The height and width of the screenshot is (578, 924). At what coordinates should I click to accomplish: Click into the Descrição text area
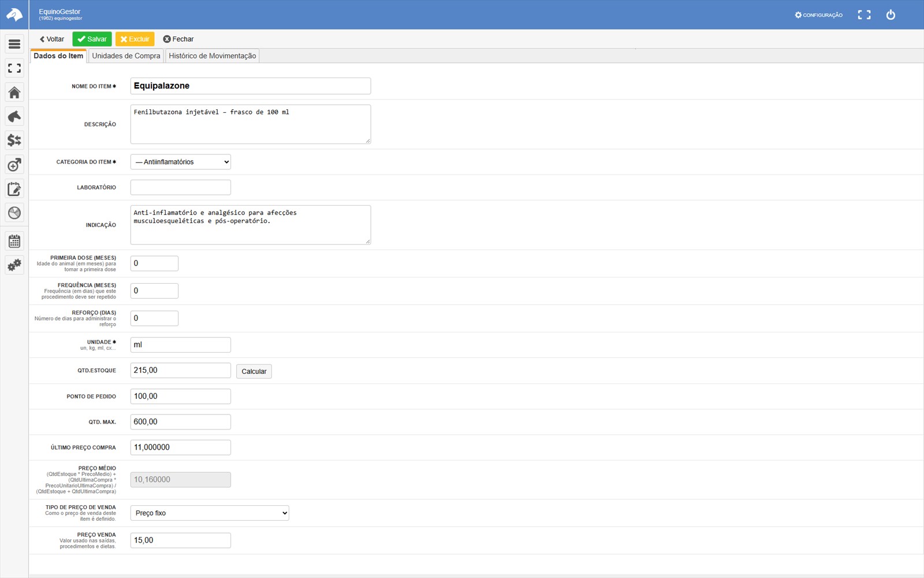point(251,124)
